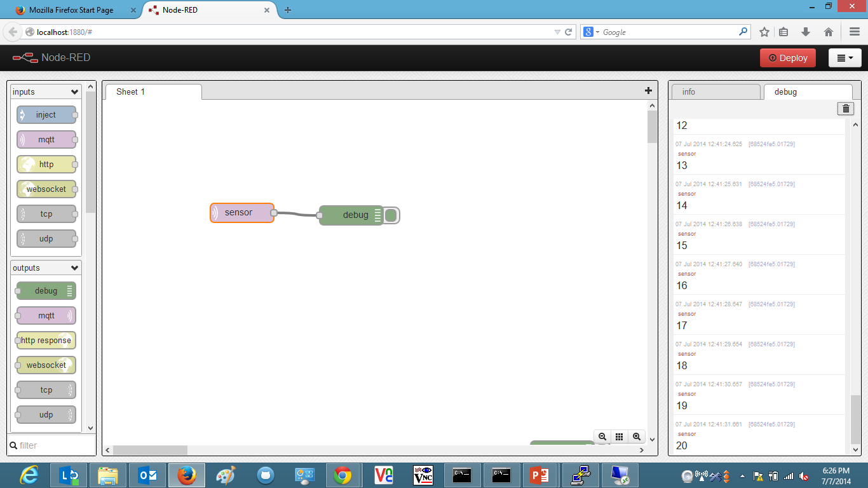Open a new Firefox tab
Screen dimensions: 868x488
point(288,10)
